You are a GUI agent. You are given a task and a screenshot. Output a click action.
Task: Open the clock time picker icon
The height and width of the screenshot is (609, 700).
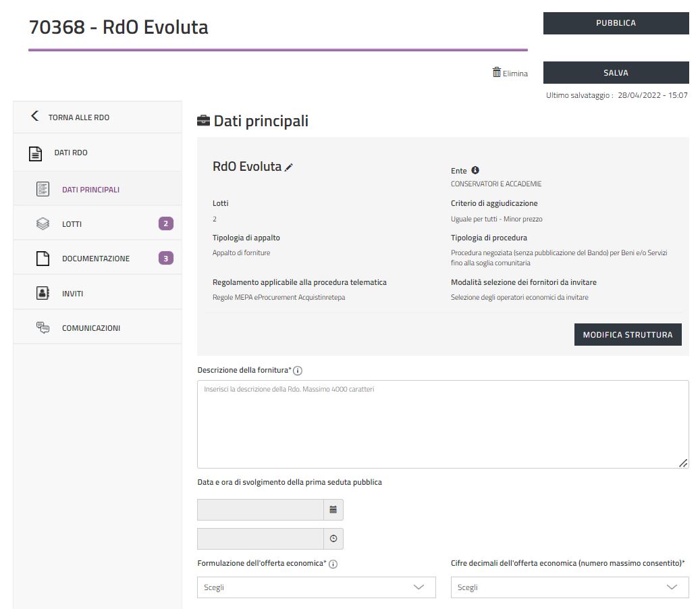[x=333, y=539]
